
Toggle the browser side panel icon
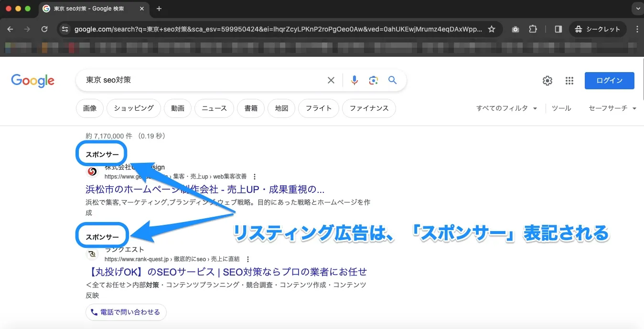(558, 29)
